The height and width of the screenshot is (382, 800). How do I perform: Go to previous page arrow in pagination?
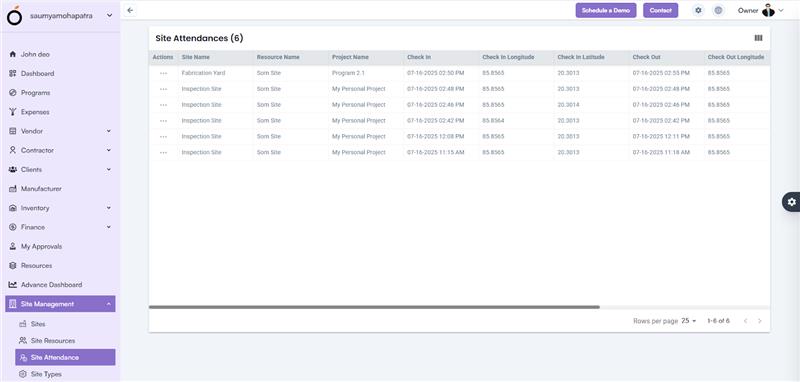point(745,321)
